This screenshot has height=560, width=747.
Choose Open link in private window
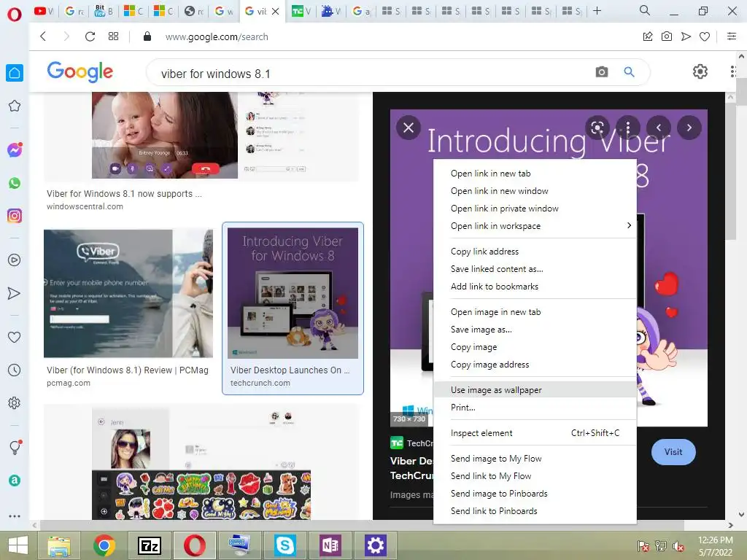coord(535,209)
